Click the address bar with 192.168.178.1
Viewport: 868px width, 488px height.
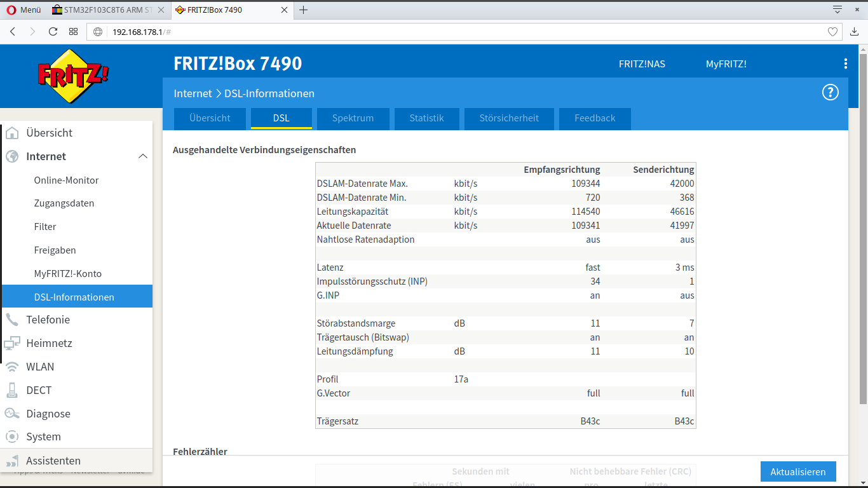click(x=465, y=32)
